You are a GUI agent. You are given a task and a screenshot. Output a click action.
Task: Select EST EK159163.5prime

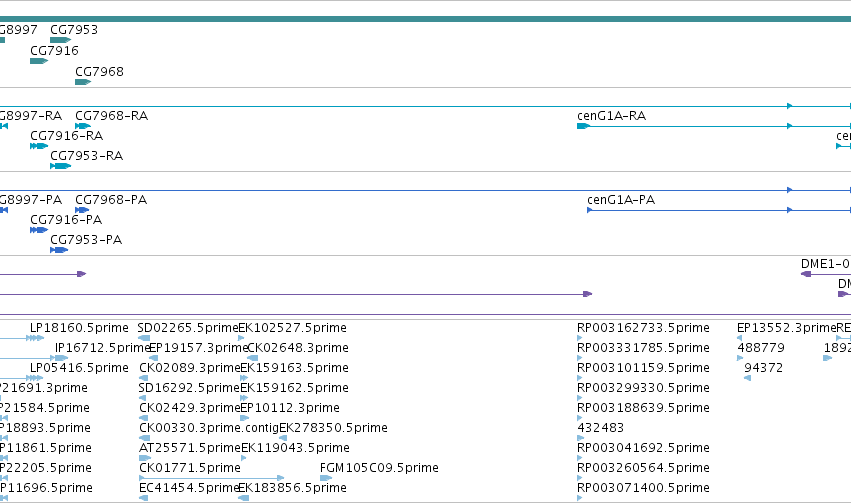[294, 368]
